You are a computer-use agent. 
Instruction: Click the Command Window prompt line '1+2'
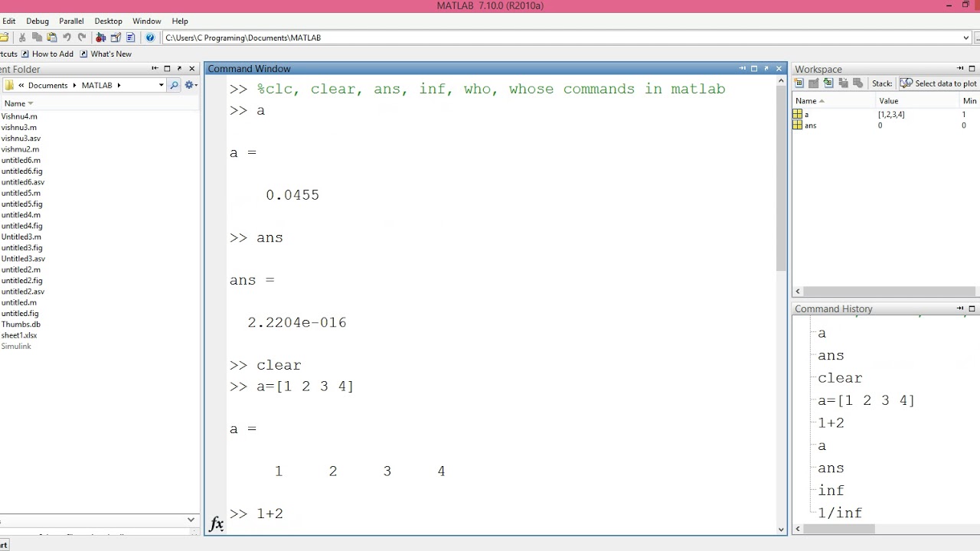256,514
